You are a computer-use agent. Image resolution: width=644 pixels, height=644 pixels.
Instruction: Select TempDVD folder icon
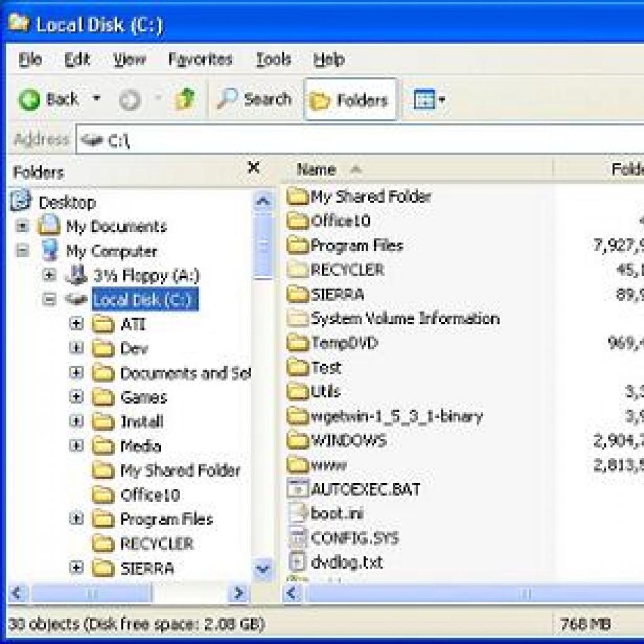pyautogui.click(x=297, y=343)
